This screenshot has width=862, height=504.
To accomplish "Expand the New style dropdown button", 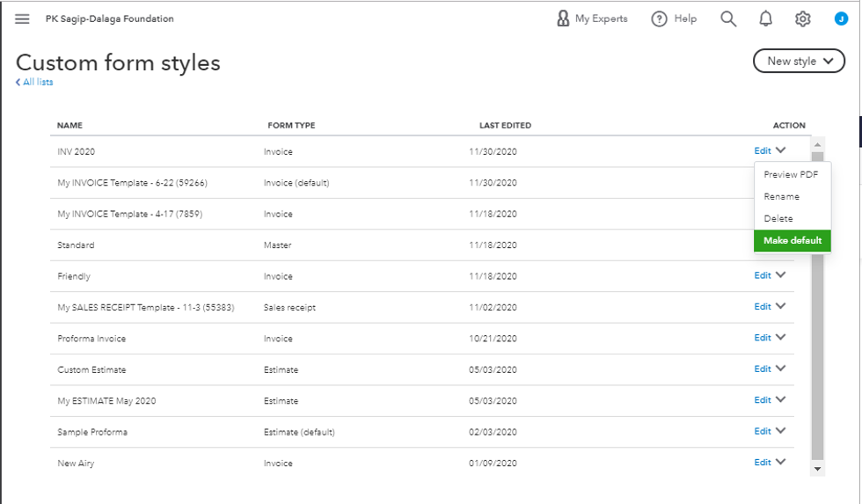I will tap(799, 61).
